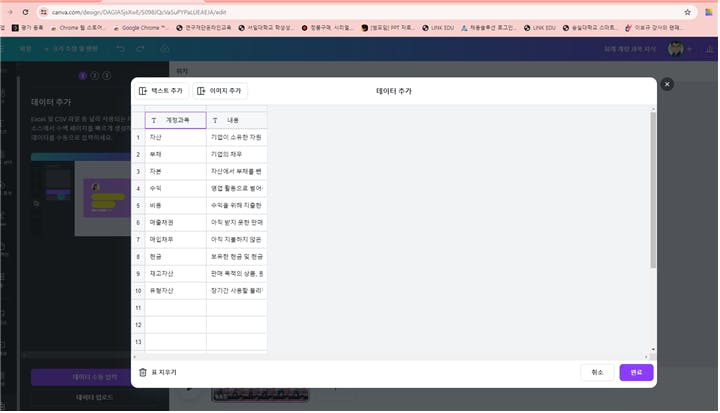The height and width of the screenshot is (413, 720).
Task: Open the first LINK EDU bookmark
Action: (x=438, y=28)
